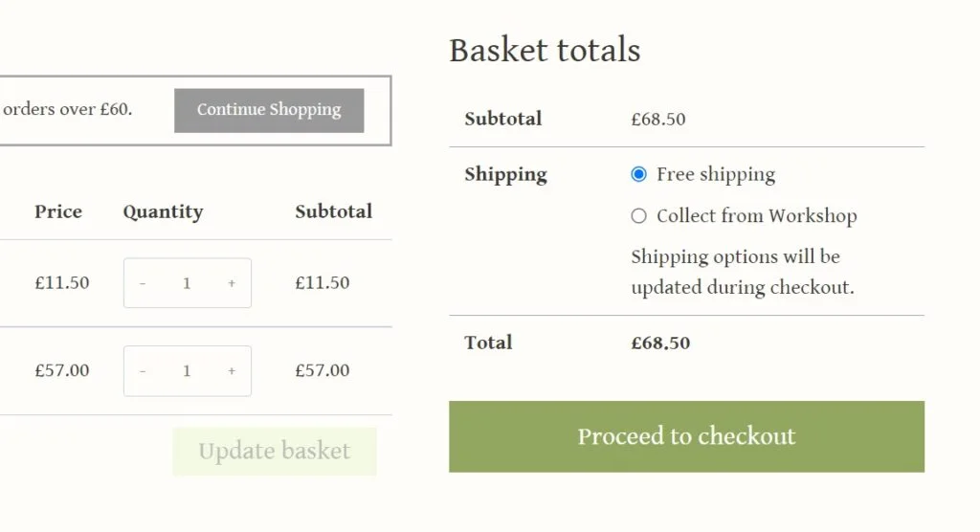
Task: Click the shipping options update notice text
Action: (x=742, y=272)
